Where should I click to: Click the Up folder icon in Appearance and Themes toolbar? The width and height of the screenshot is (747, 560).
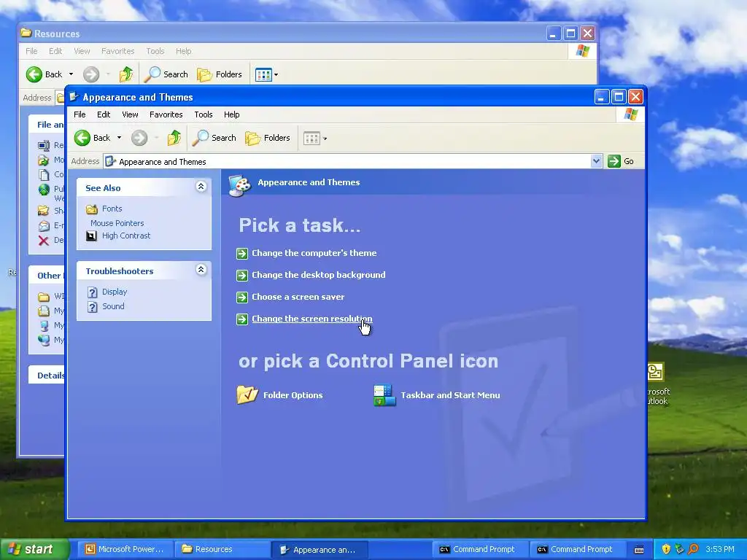click(x=174, y=138)
